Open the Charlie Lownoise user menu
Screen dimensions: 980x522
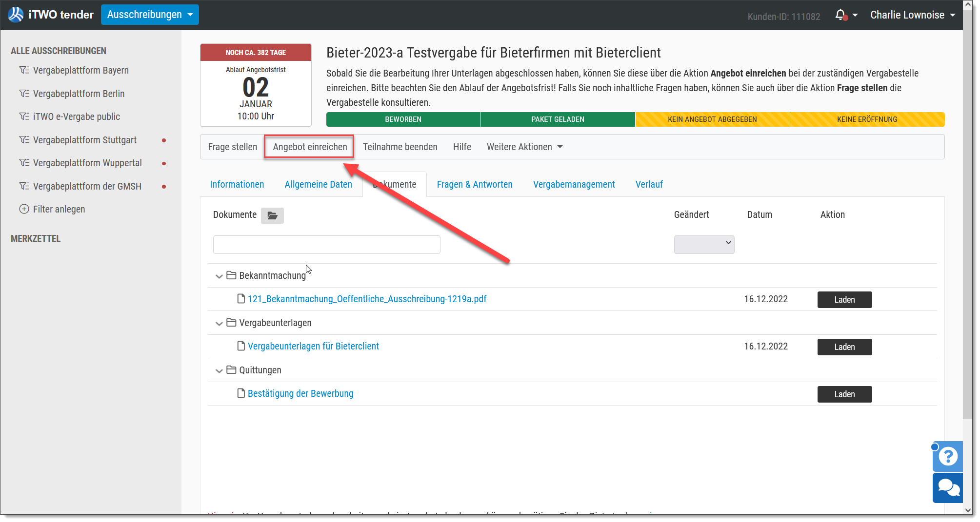pyautogui.click(x=913, y=15)
